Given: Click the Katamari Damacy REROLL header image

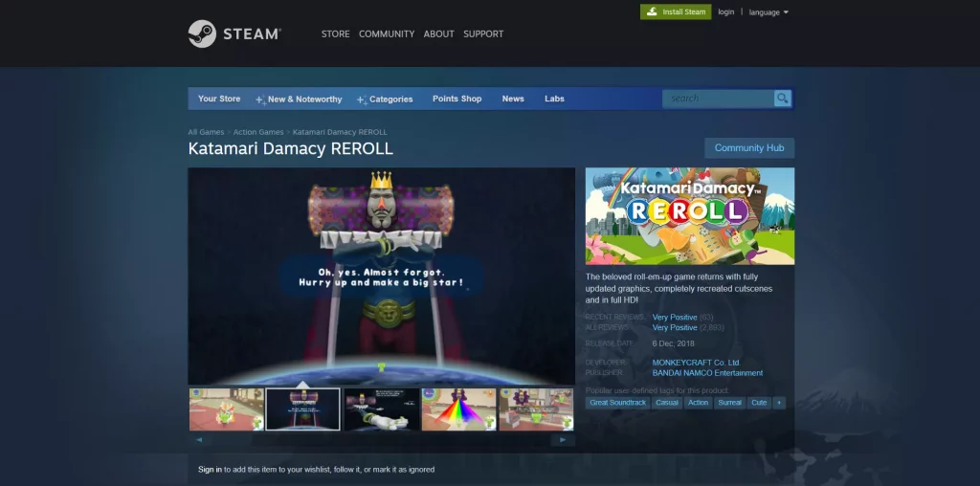Looking at the screenshot, I should coord(690,216).
